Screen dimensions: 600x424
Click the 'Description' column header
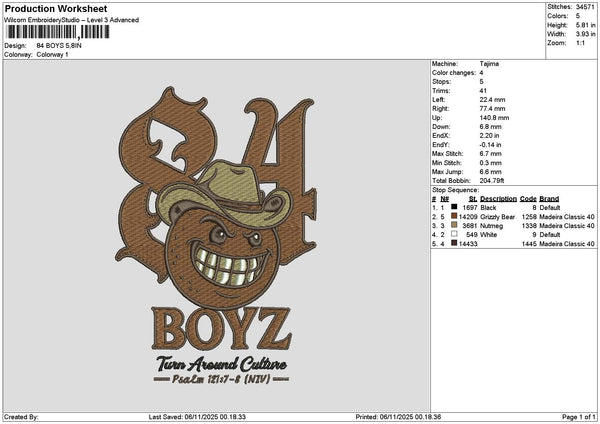click(x=498, y=199)
